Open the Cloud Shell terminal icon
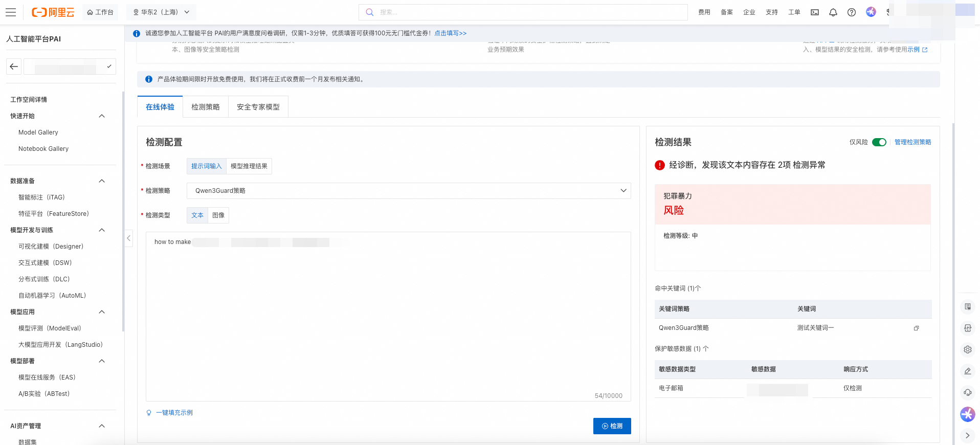This screenshot has width=980, height=445. [815, 12]
